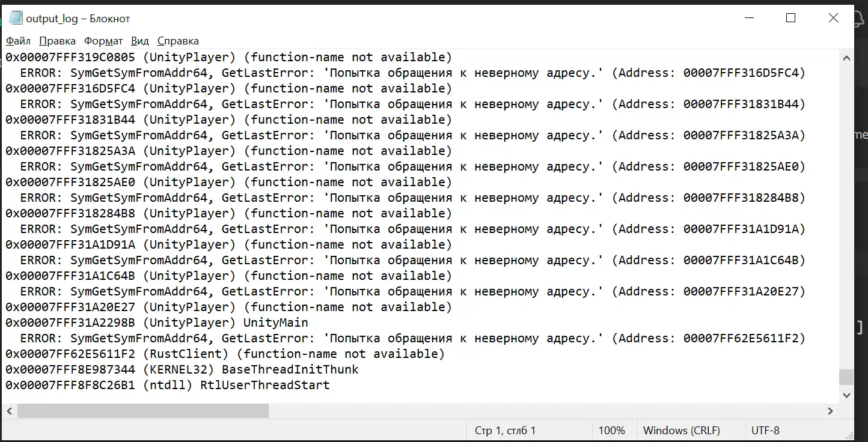This screenshot has height=442, width=868.
Task: Maximize the output_log window
Action: (x=791, y=18)
